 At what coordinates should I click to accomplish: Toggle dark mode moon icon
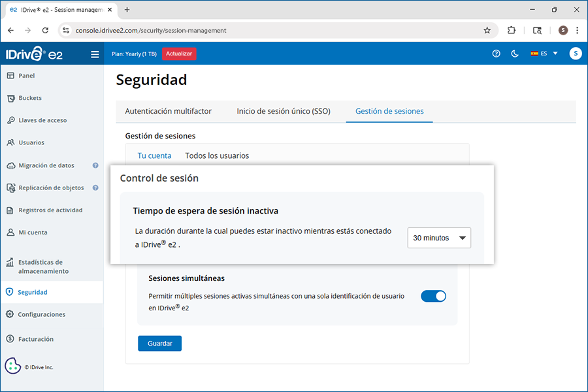click(x=515, y=54)
